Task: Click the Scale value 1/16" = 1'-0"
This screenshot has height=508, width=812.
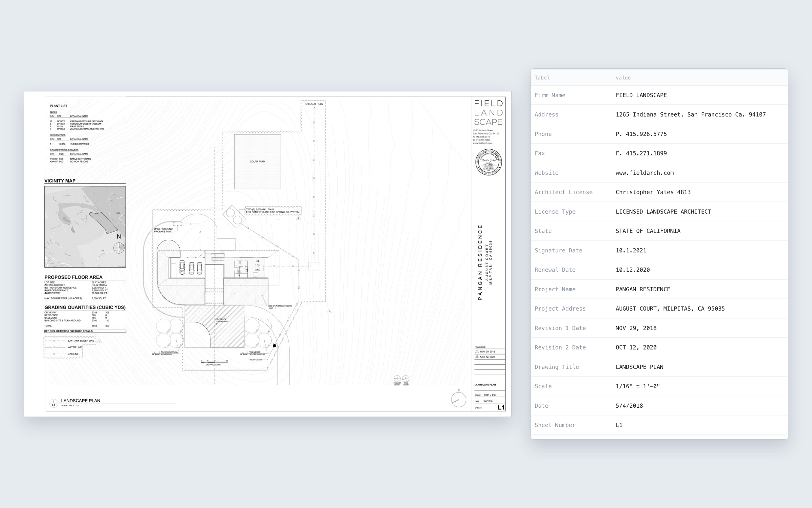Action: pos(638,386)
